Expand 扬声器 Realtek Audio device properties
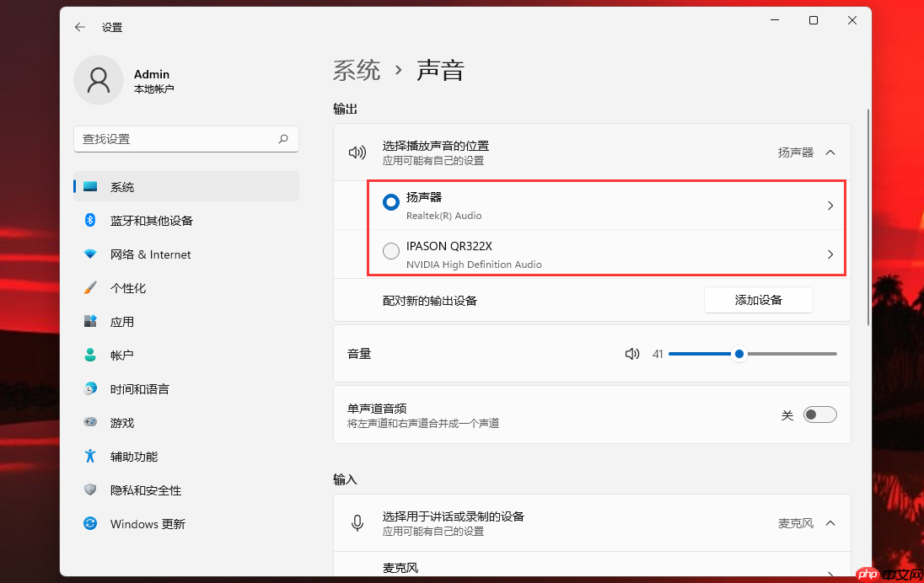Viewport: 924px width, 583px height. click(x=830, y=205)
